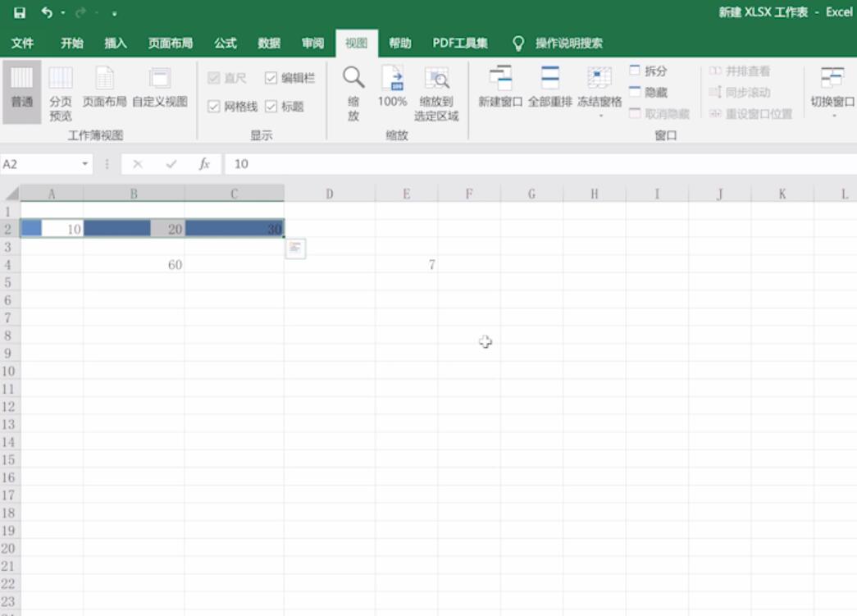Switch to the 数据 tab

[269, 43]
